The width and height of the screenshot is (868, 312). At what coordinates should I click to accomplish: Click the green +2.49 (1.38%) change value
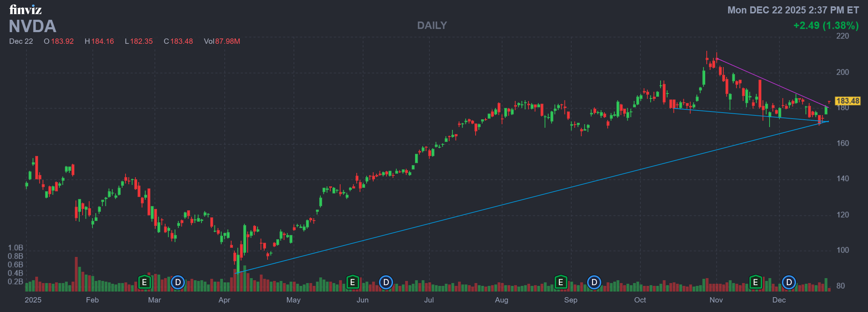[x=826, y=25]
